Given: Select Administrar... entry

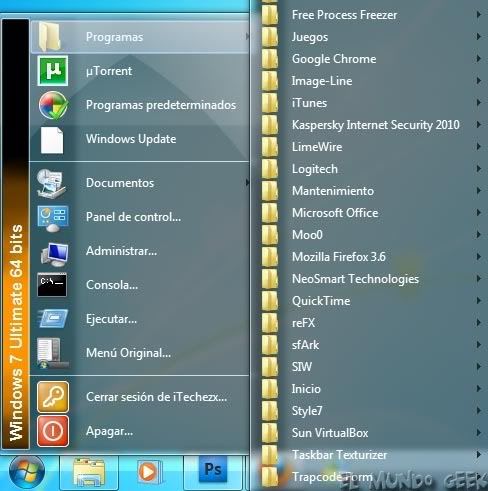Looking at the screenshot, I should [140, 251].
